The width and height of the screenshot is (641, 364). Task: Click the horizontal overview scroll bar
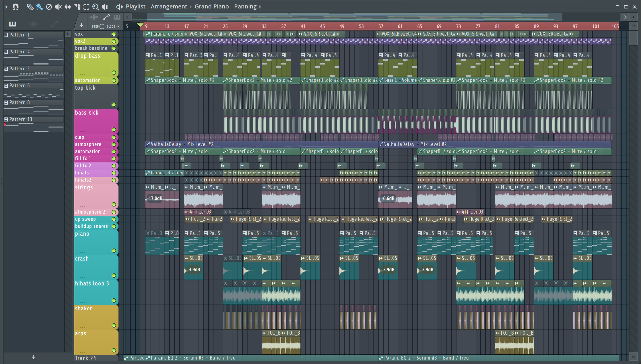click(x=355, y=17)
